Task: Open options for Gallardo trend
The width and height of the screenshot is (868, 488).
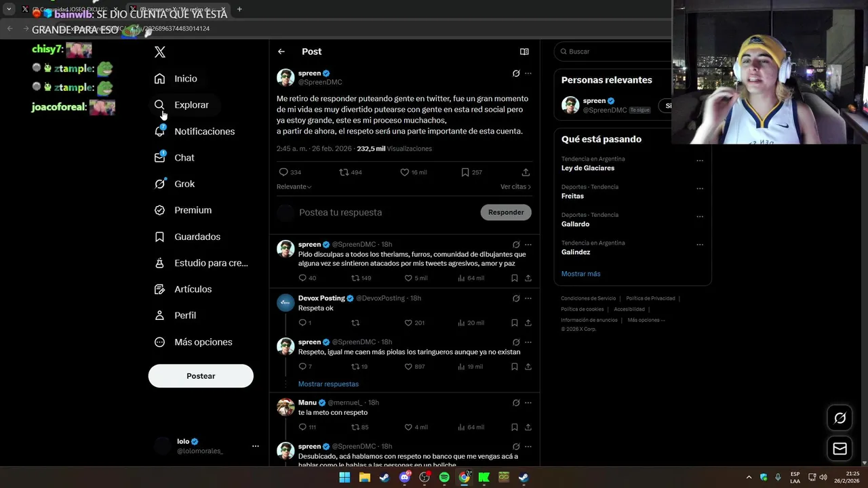Action: [x=700, y=217]
